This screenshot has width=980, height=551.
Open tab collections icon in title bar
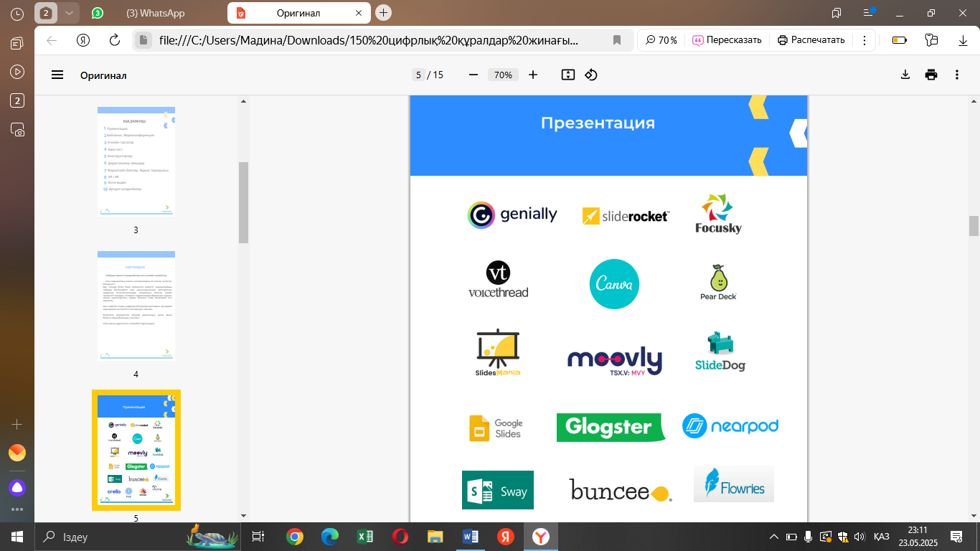836,13
